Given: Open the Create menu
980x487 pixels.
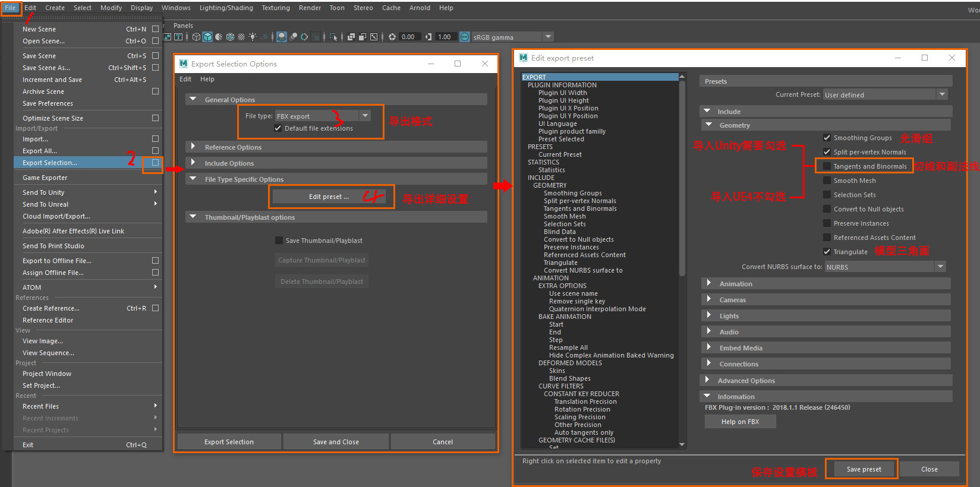Looking at the screenshot, I should (55, 8).
